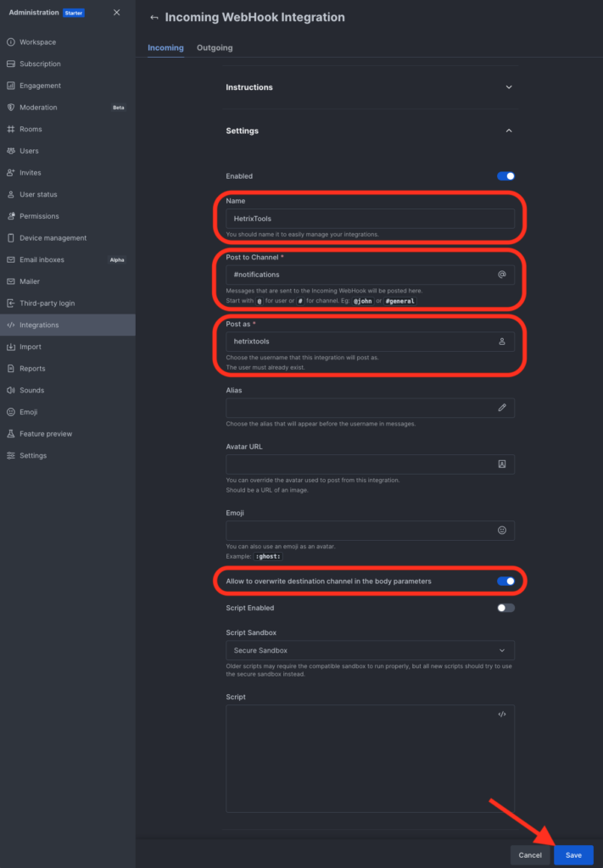Click the back arrow beside Incoming WebHook Integration
The height and width of the screenshot is (868, 603).
(x=154, y=18)
